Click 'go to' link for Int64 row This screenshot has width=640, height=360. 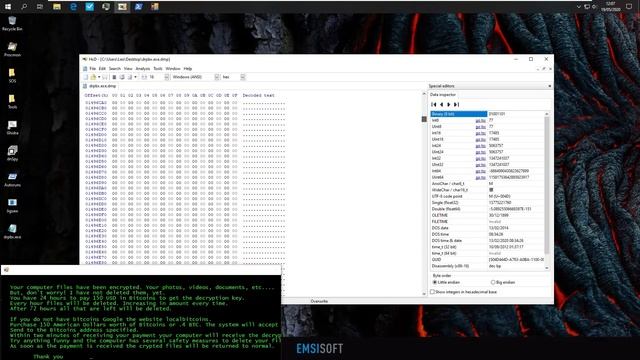[480, 171]
